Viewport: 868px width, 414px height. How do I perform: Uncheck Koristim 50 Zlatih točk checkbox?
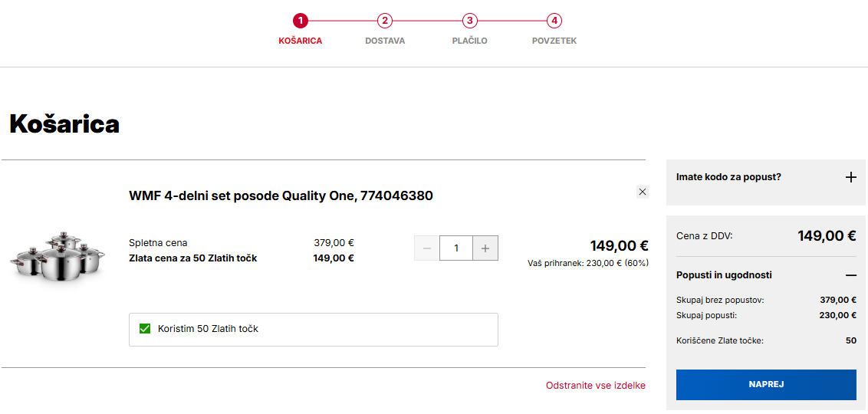[145, 329]
